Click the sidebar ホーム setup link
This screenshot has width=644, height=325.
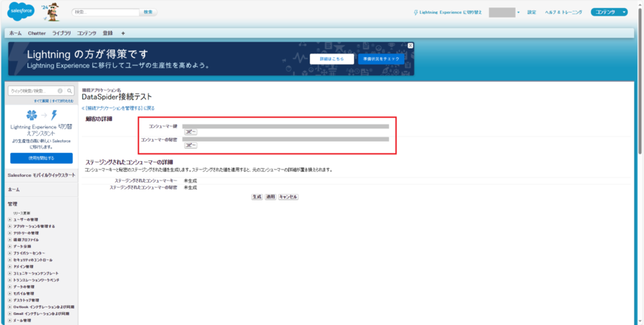point(13,190)
